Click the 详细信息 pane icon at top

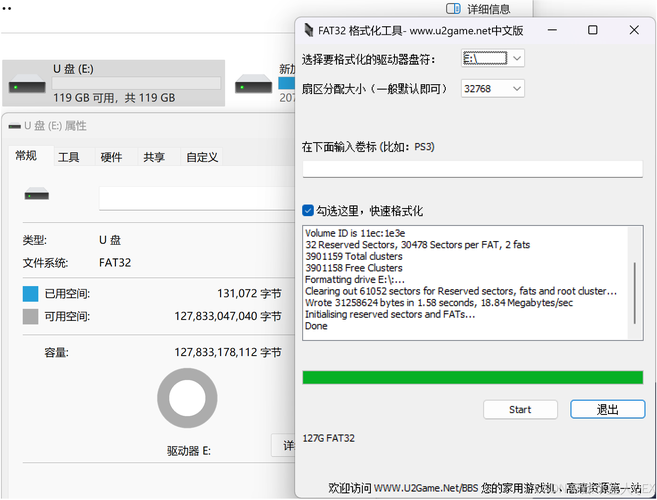pos(453,8)
